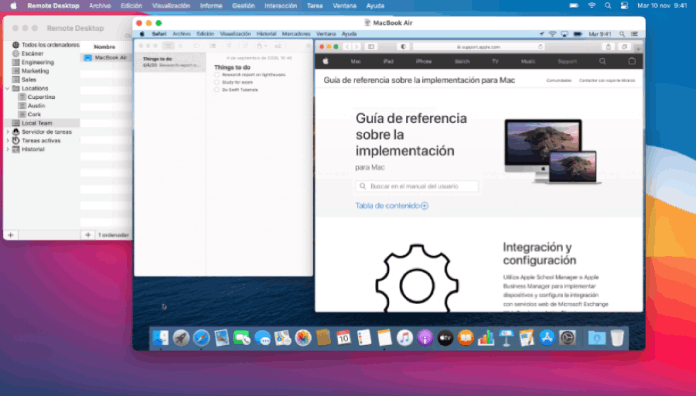
Task: Open Photos in the remote Dock
Action: tap(303, 338)
